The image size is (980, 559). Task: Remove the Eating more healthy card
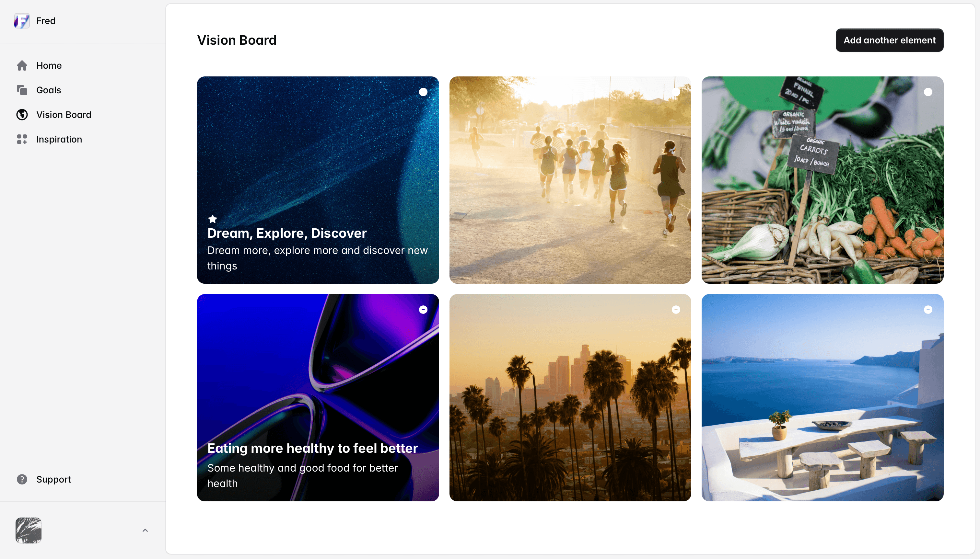(423, 309)
